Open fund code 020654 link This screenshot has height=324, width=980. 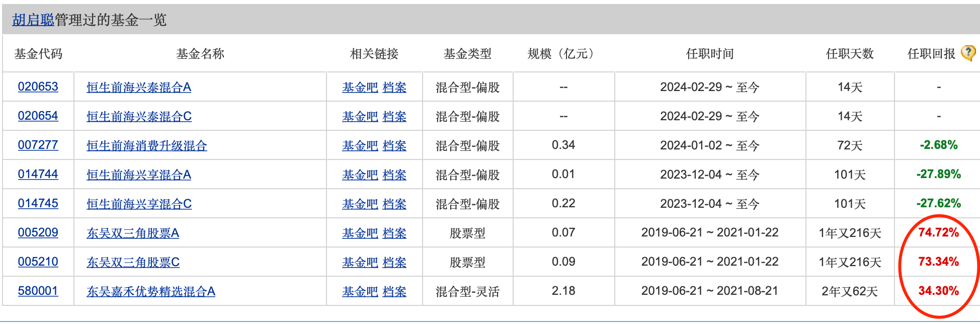(38, 116)
